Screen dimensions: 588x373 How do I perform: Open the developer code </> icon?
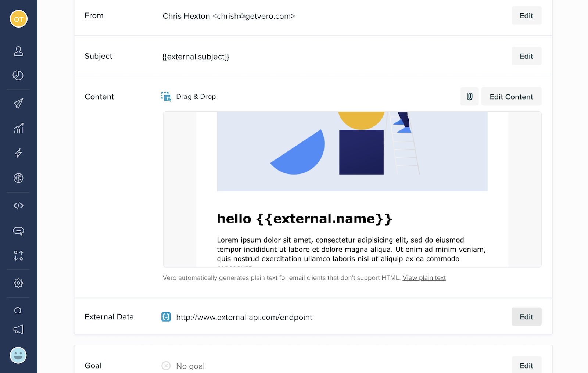coord(18,205)
